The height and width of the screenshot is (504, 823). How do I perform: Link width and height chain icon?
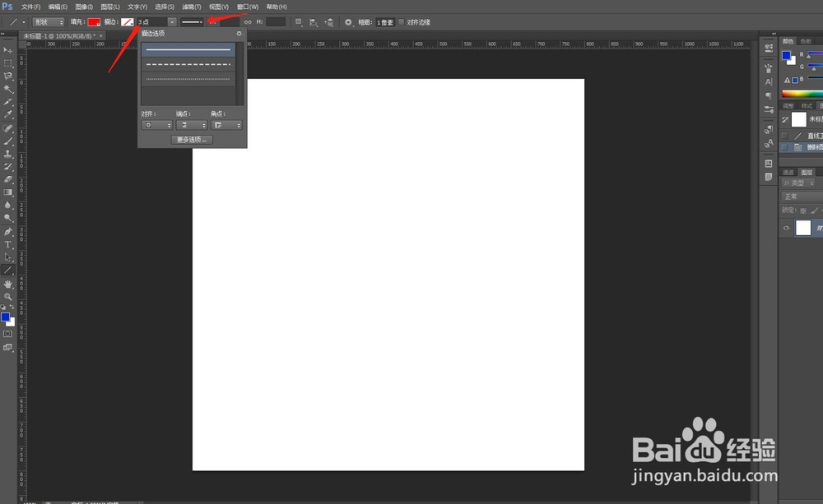248,22
